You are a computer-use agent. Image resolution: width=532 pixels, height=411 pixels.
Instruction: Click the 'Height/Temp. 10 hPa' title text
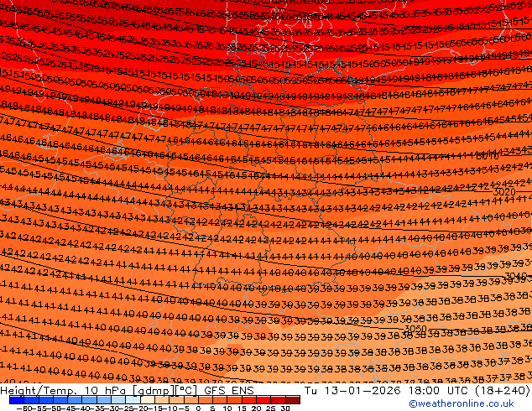pos(64,390)
